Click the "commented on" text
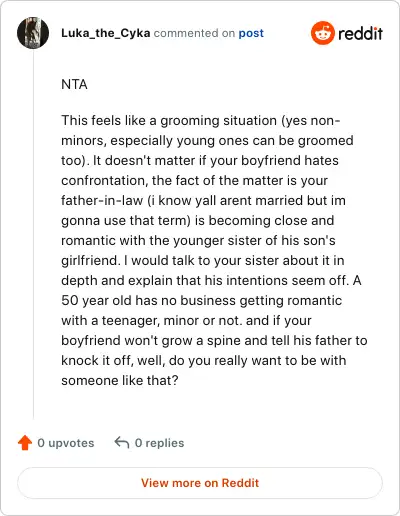The height and width of the screenshot is (516, 400). 194,33
